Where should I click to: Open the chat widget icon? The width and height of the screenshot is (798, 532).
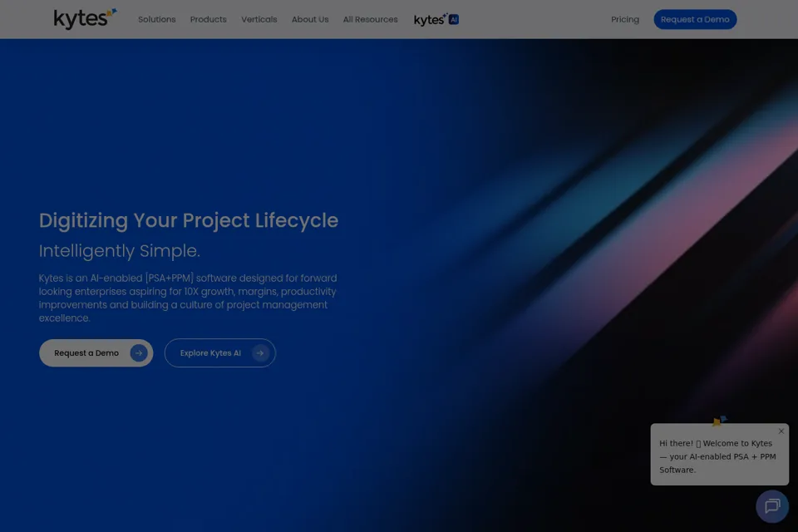click(x=772, y=506)
